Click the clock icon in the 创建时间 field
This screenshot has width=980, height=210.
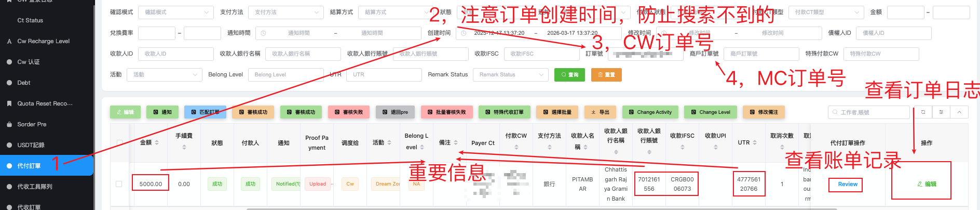click(x=464, y=33)
